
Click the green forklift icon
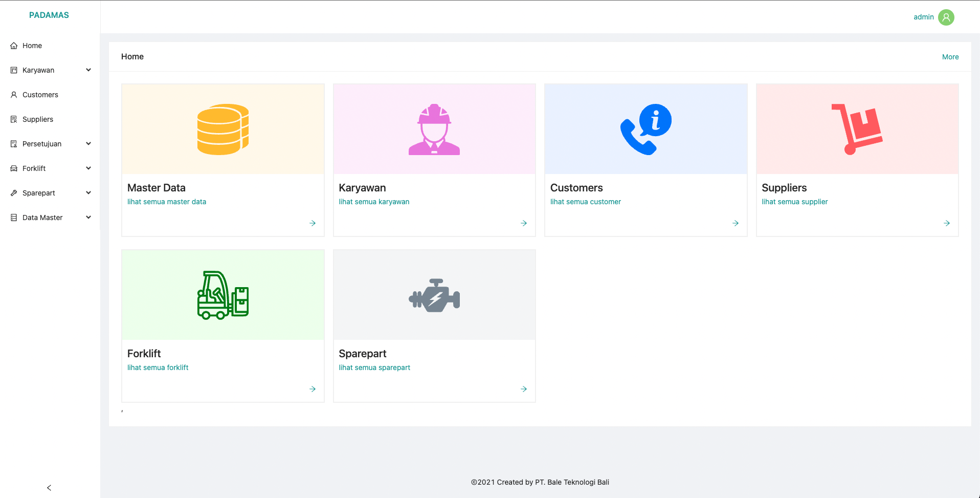tap(222, 295)
